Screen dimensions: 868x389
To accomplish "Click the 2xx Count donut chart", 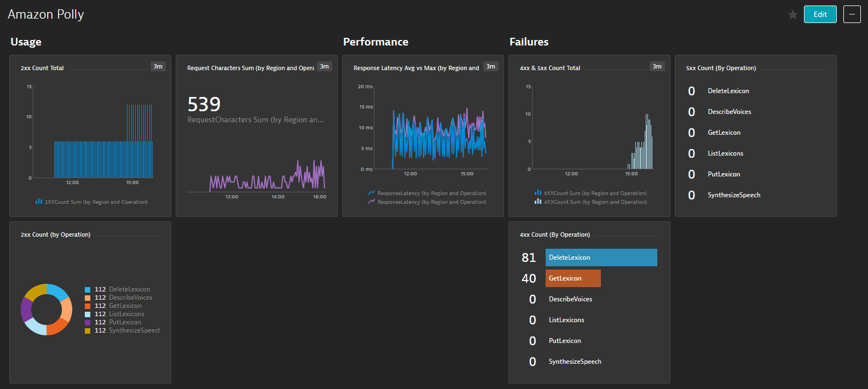I will 47,310.
